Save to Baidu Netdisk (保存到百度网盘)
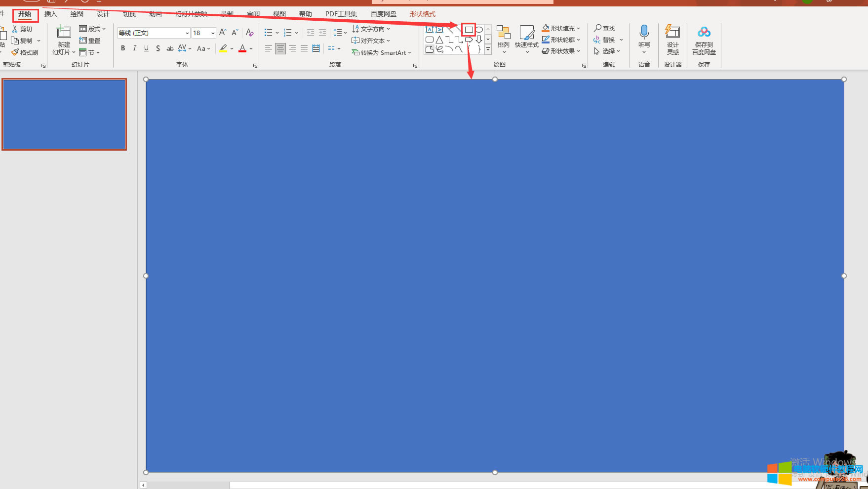The width and height of the screenshot is (868, 489). tap(704, 40)
